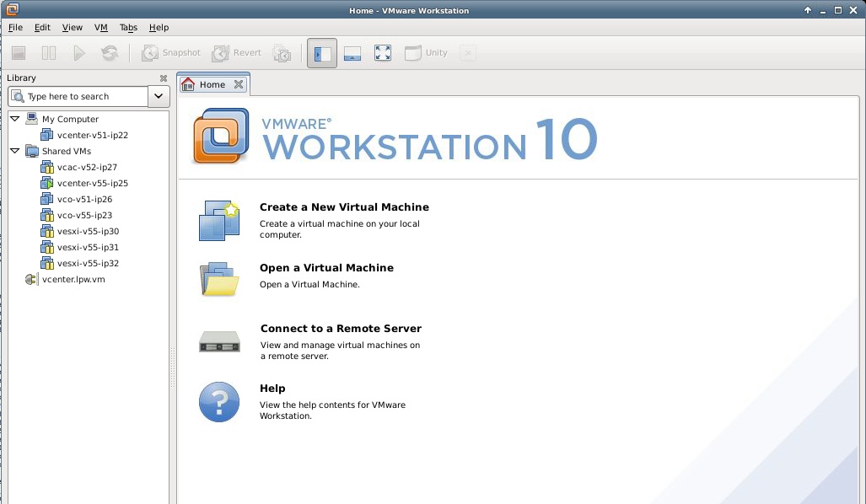
Task: Click the window title bar app icon
Action: (12, 9)
